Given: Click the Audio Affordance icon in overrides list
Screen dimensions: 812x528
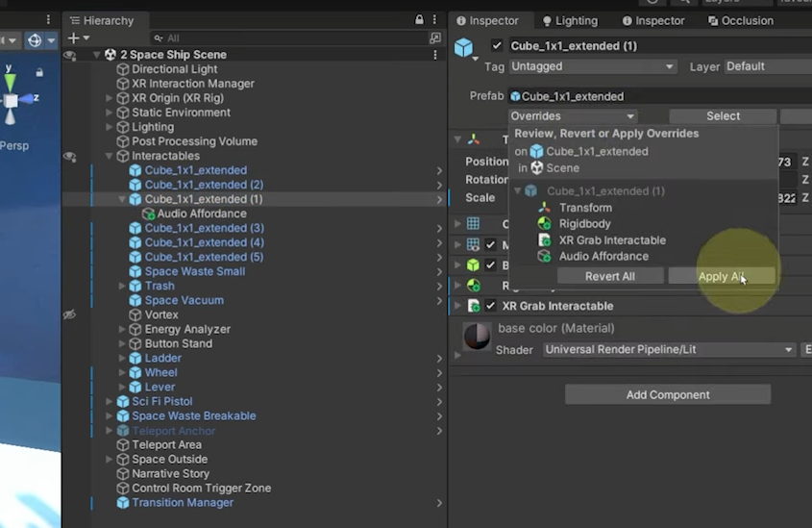Looking at the screenshot, I should [544, 256].
